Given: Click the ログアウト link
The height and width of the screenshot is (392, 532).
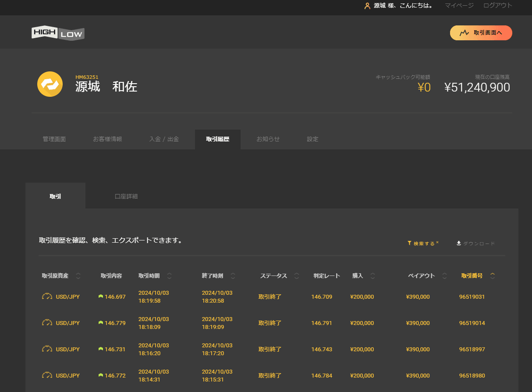Looking at the screenshot, I should tap(497, 6).
